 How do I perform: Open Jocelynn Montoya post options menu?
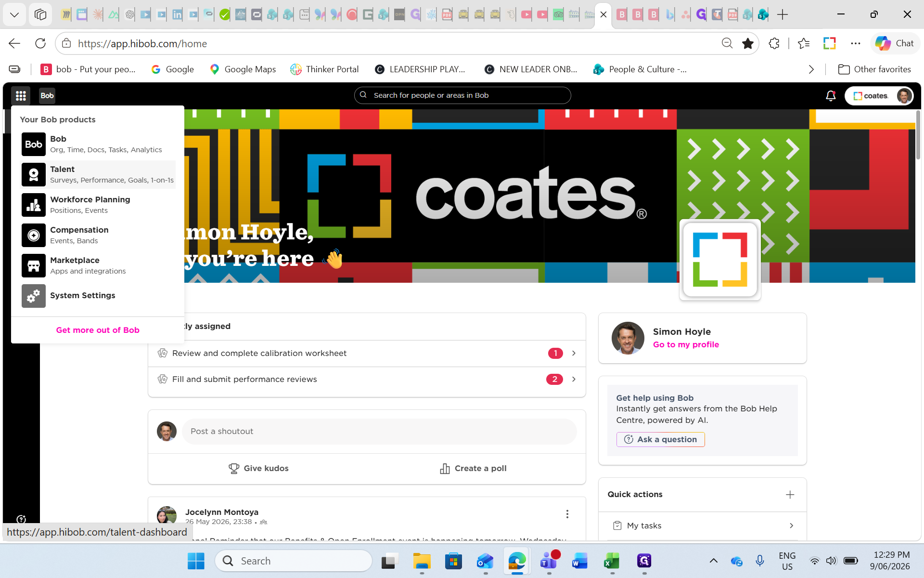tap(567, 514)
